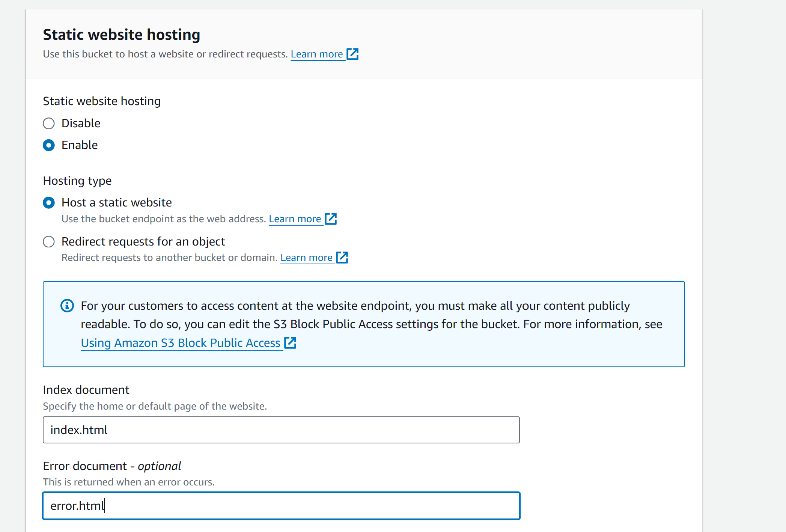Click 'This is returned when an error occurs' text
This screenshot has width=786, height=532.
pyautogui.click(x=129, y=482)
